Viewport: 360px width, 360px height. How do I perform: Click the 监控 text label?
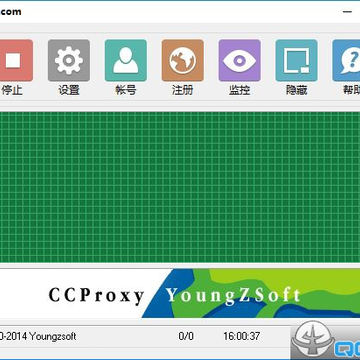tap(239, 90)
